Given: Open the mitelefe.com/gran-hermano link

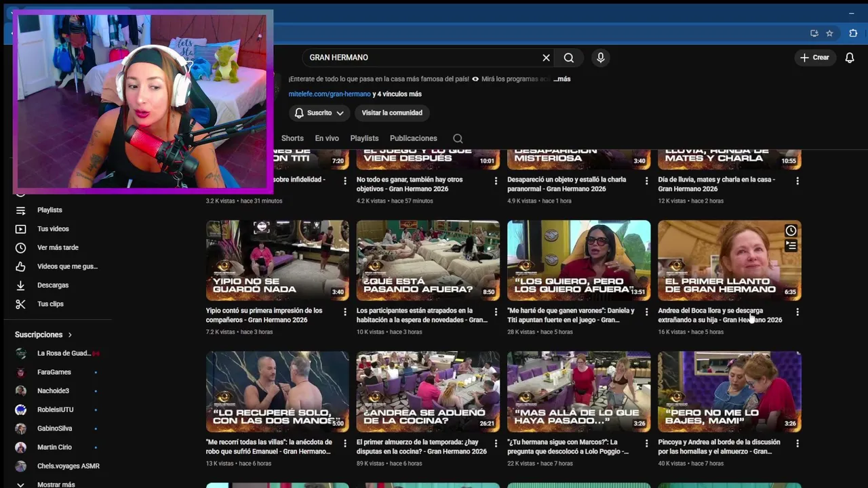Looking at the screenshot, I should [x=330, y=94].
